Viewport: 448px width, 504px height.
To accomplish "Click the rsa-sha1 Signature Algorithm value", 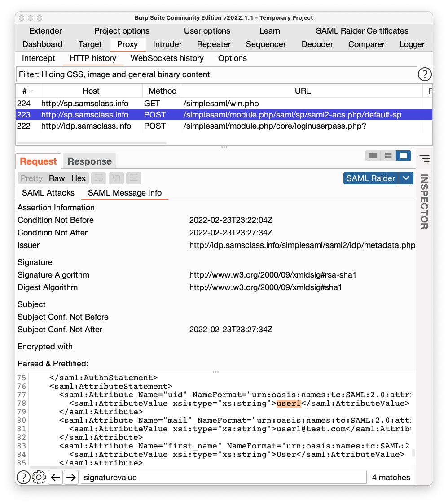I will 272,275.
